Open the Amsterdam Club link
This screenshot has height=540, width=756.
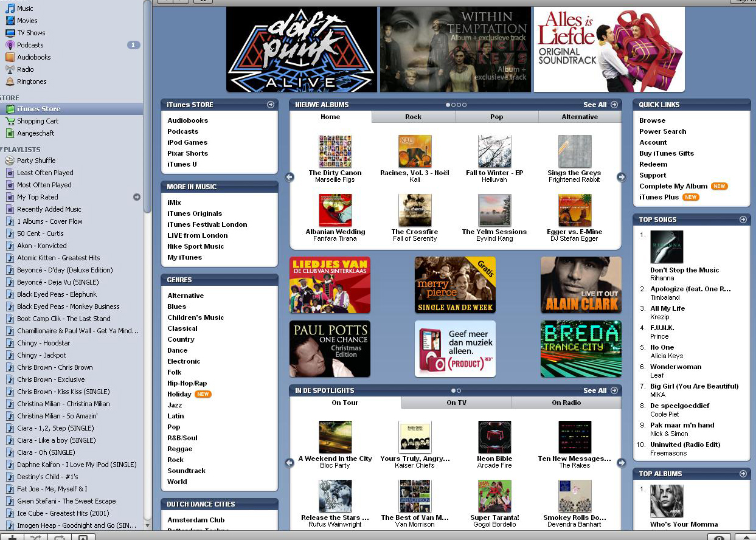196,520
